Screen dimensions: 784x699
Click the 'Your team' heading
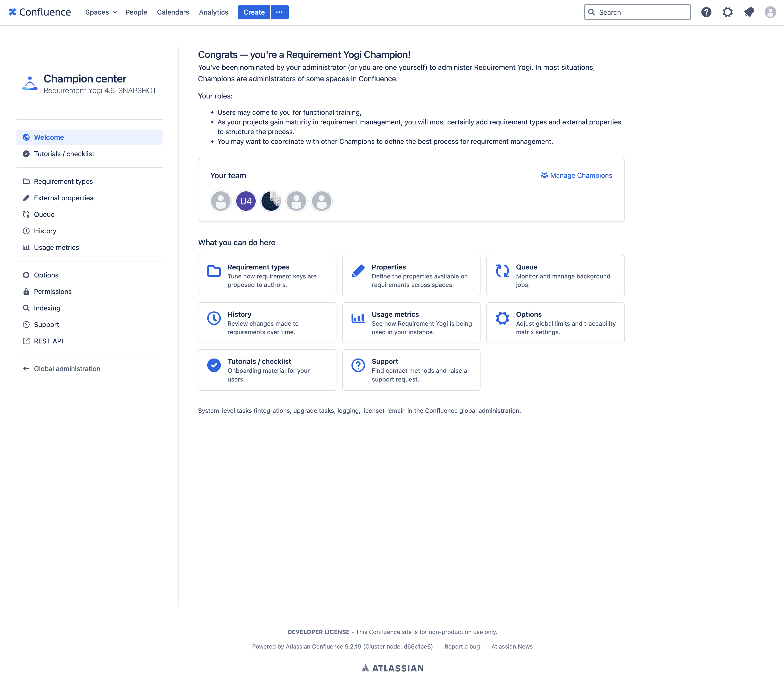(x=228, y=176)
